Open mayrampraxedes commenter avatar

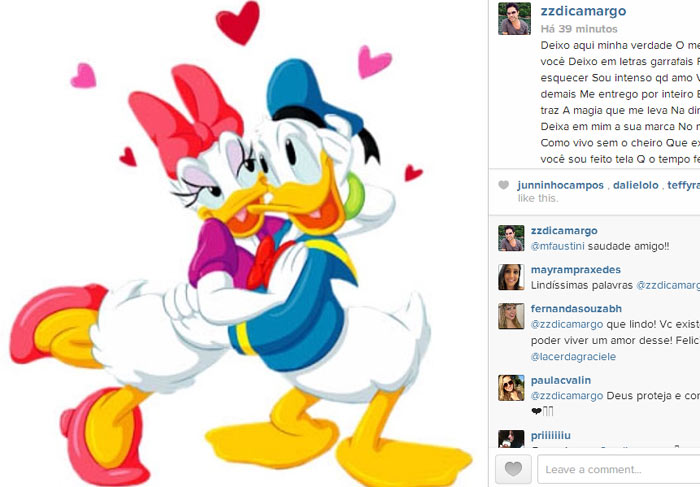coord(511,277)
